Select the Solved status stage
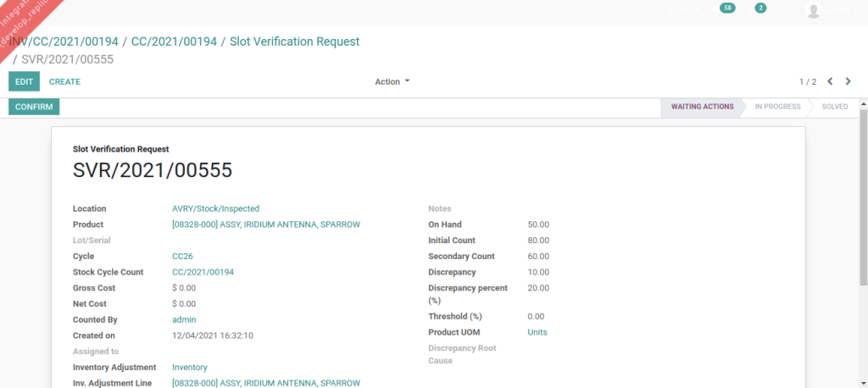 (x=834, y=108)
